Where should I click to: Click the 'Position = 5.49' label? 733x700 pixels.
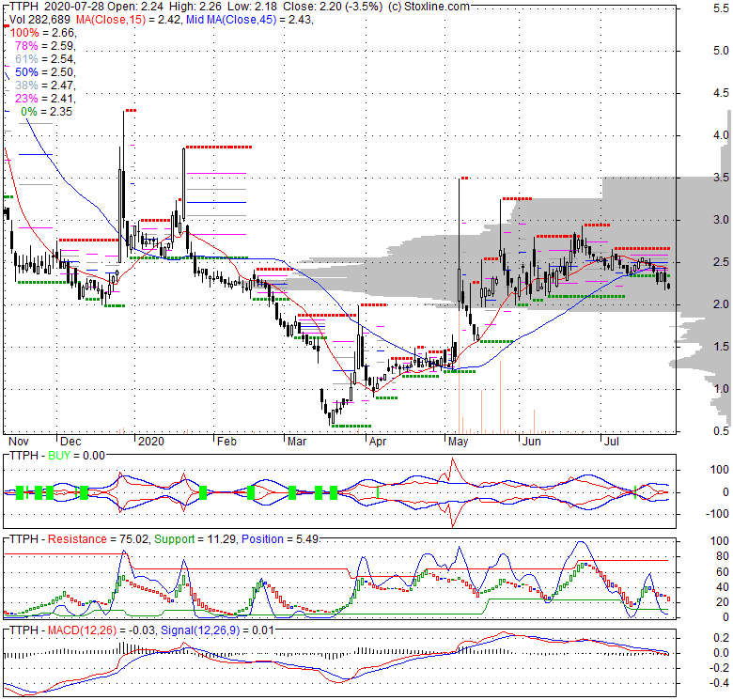click(x=280, y=538)
